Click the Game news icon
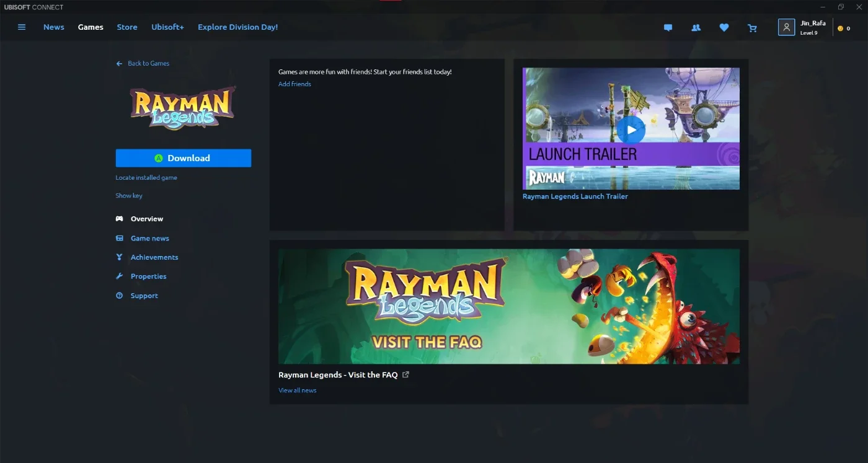Screen dimensions: 868x463 [x=120, y=238]
